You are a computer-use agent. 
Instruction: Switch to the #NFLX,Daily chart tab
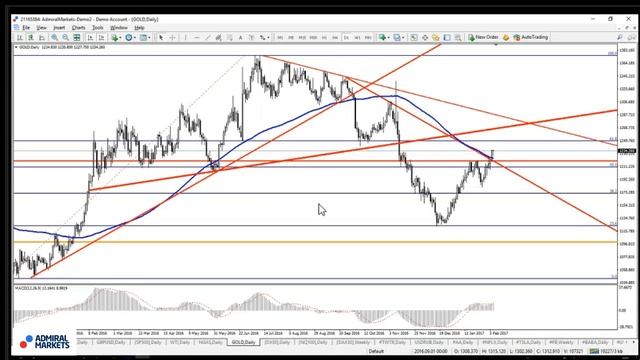494,342
